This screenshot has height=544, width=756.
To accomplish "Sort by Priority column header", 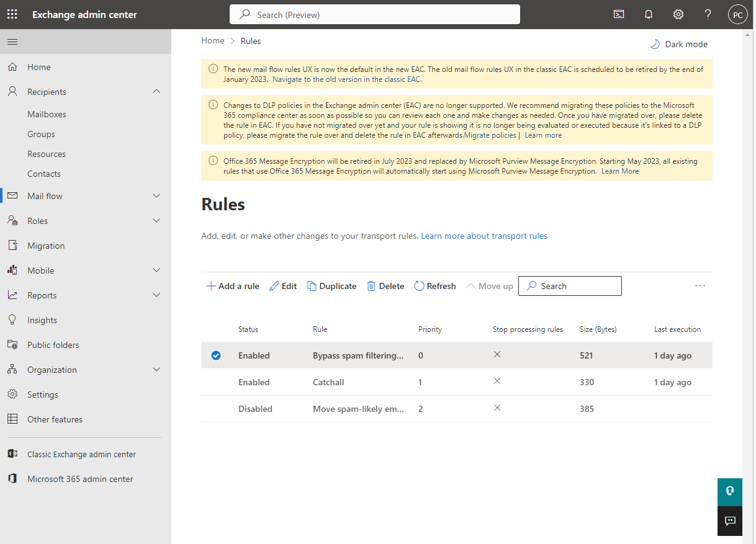I will pos(430,329).
